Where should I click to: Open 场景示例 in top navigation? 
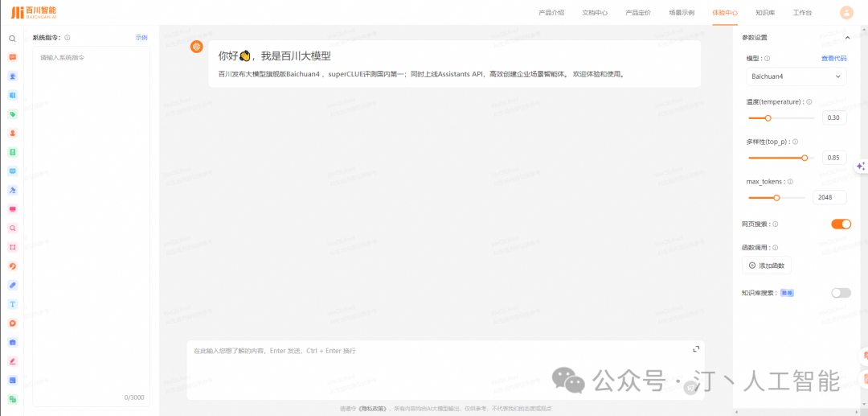(x=682, y=13)
